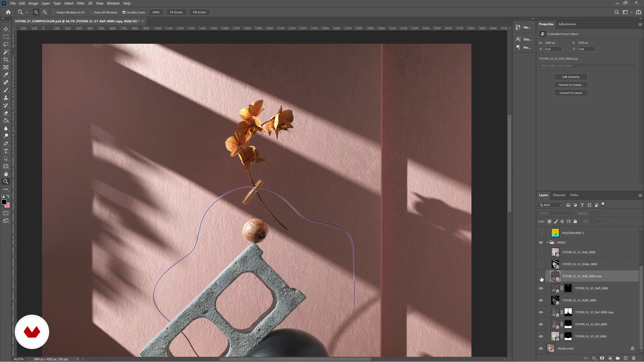644x362 pixels.
Task: Hide the PASES group
Action: (x=541, y=243)
